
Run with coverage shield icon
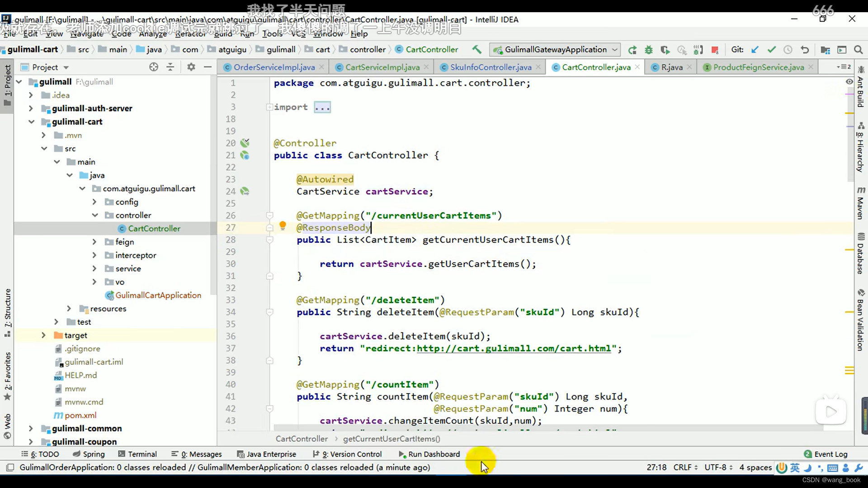(665, 50)
